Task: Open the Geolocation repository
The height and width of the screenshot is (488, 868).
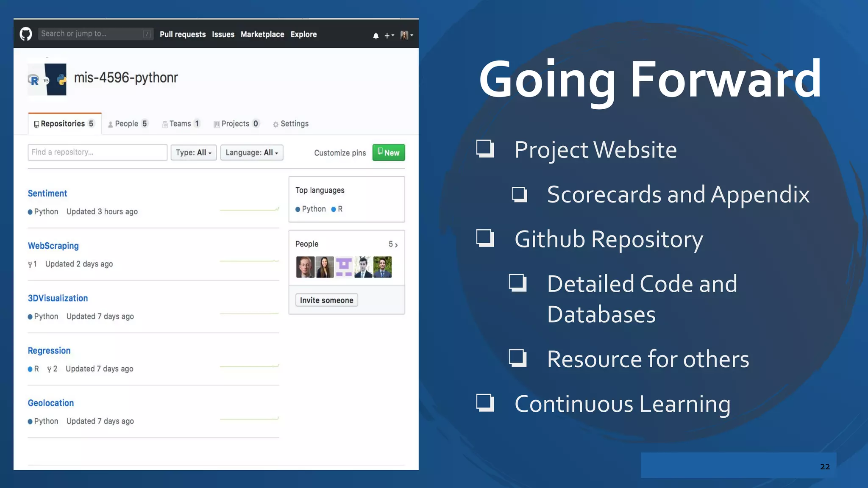Action: click(51, 403)
